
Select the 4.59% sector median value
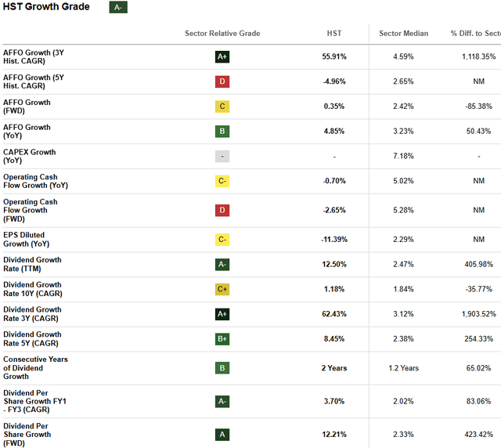click(x=404, y=56)
